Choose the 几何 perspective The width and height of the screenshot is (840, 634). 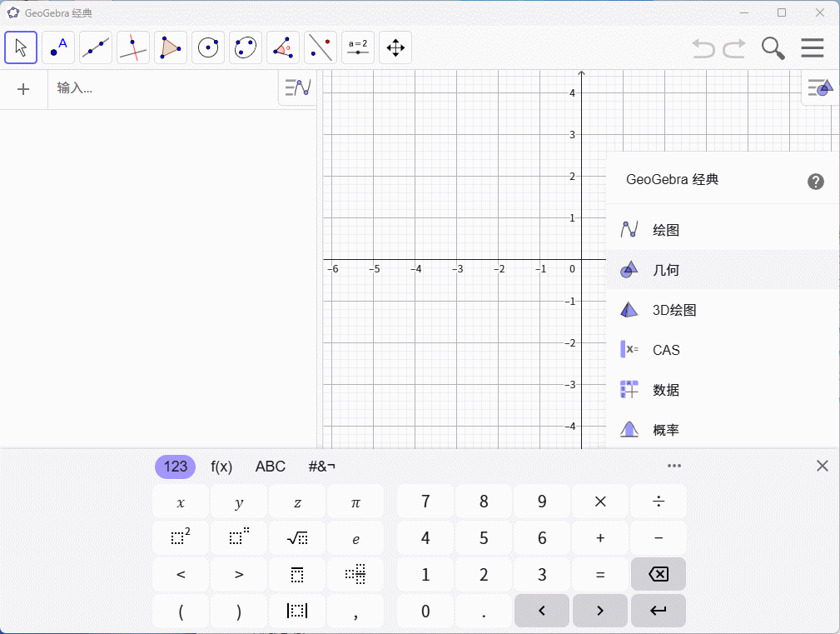tap(723, 270)
